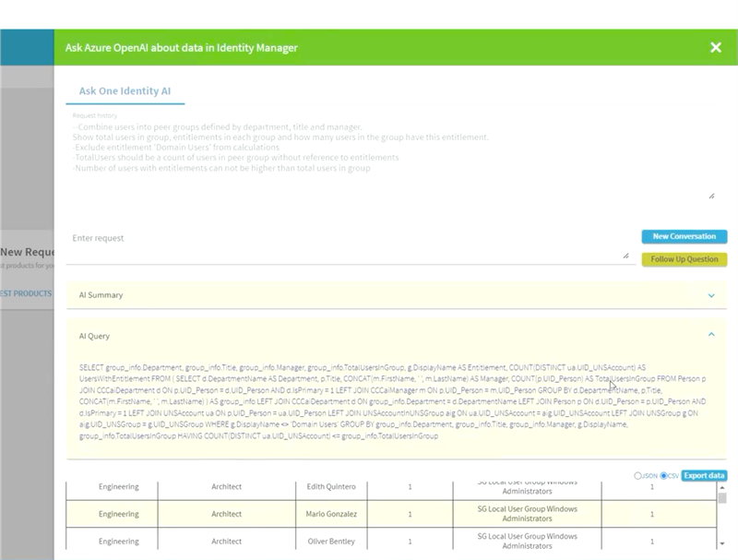Click the AI Query SQL text
The image size is (738, 560).
tap(393, 401)
